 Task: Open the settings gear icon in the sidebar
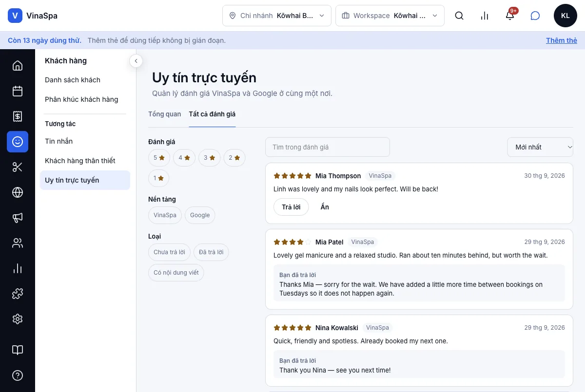18,319
